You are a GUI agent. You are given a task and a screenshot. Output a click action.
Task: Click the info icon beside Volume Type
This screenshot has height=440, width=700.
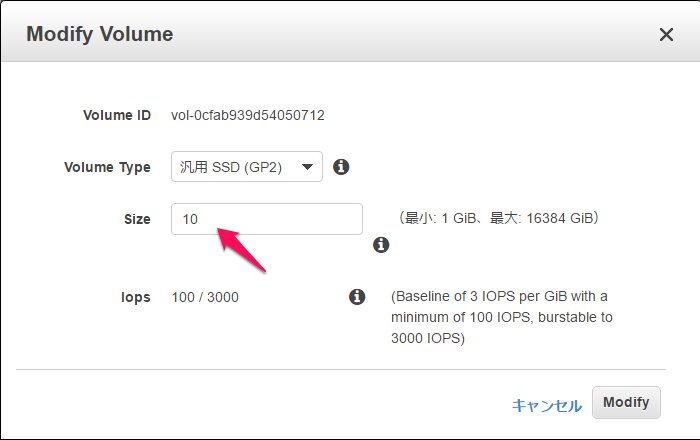coord(340,167)
